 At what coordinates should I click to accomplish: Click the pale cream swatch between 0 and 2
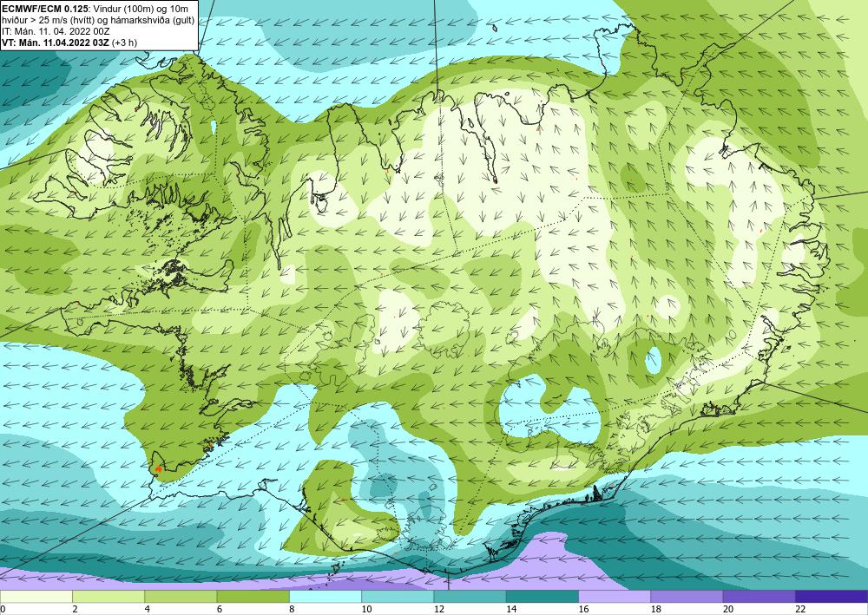point(36,596)
